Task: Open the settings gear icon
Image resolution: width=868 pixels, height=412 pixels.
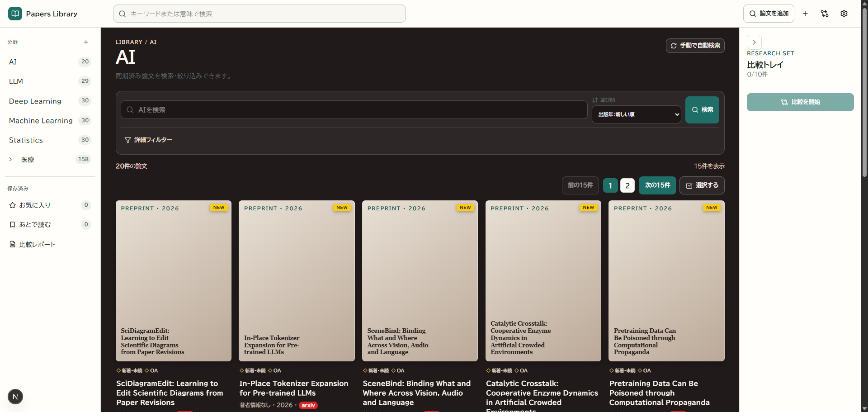Action: tap(844, 14)
